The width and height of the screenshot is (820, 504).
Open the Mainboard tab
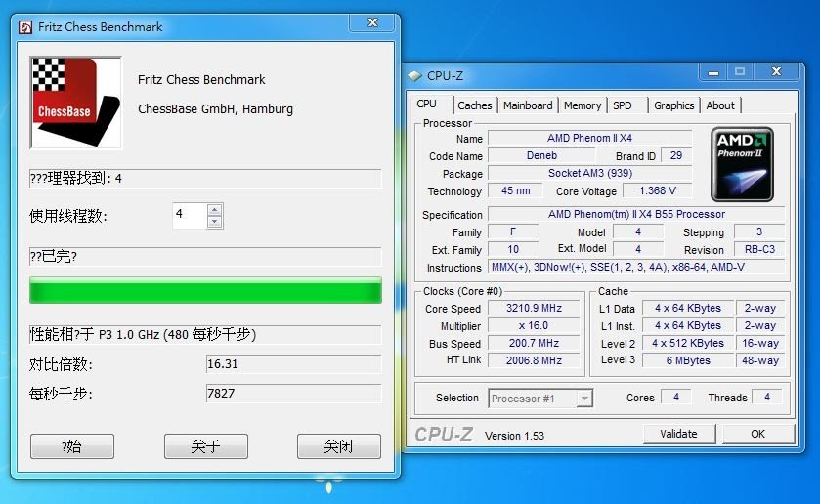(x=528, y=105)
